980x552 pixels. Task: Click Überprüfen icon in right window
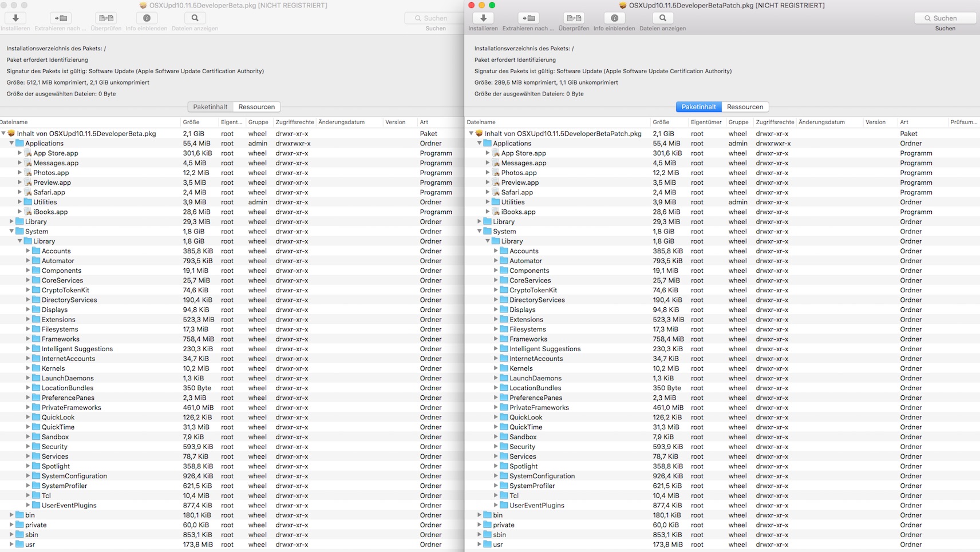tap(574, 18)
